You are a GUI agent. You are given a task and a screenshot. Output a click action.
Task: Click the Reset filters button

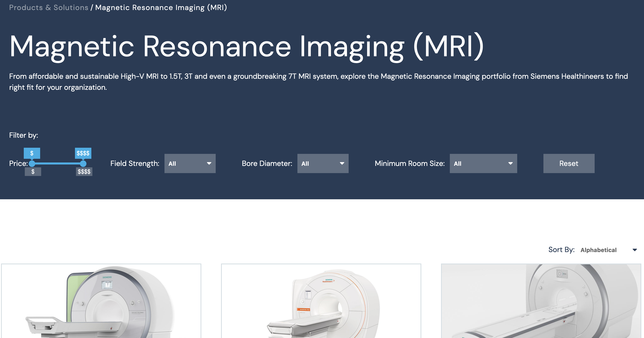[x=569, y=163]
